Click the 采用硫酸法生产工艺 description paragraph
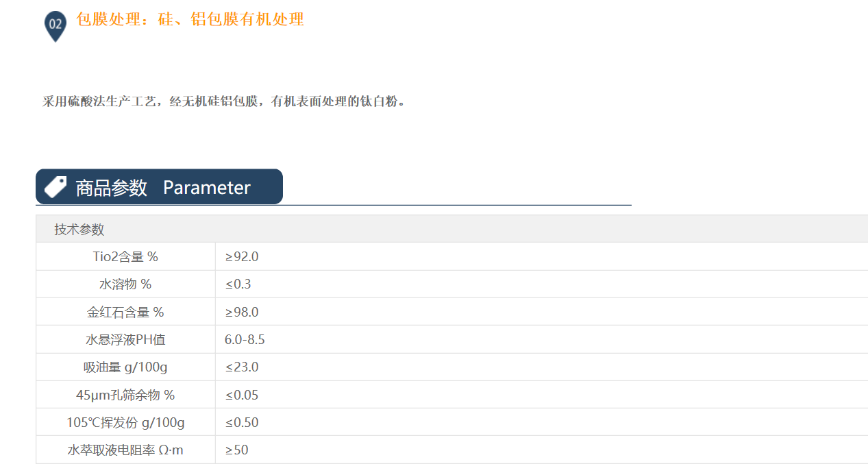The height and width of the screenshot is (464, 868). pyautogui.click(x=224, y=102)
